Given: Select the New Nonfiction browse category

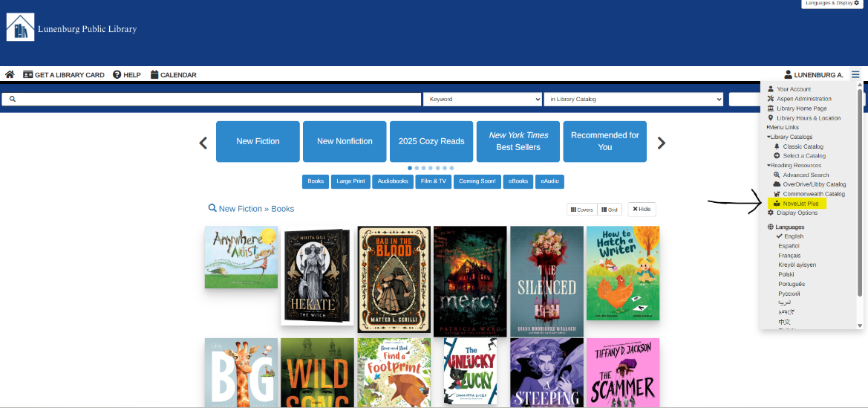Looking at the screenshot, I should point(345,141).
